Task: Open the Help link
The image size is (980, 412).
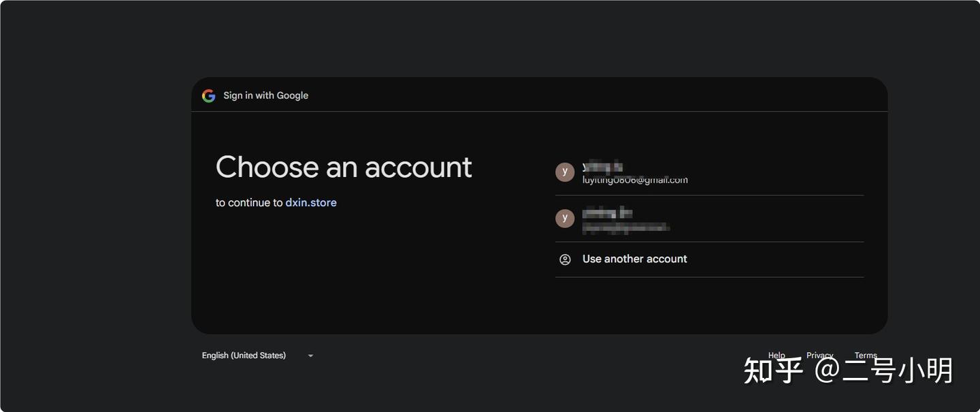Action: (x=777, y=355)
